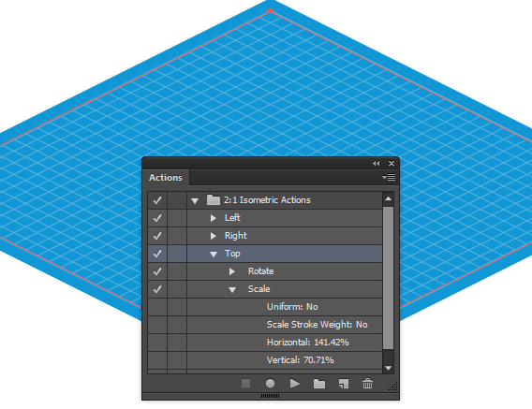Toggle the Right action checkmark

[157, 236]
